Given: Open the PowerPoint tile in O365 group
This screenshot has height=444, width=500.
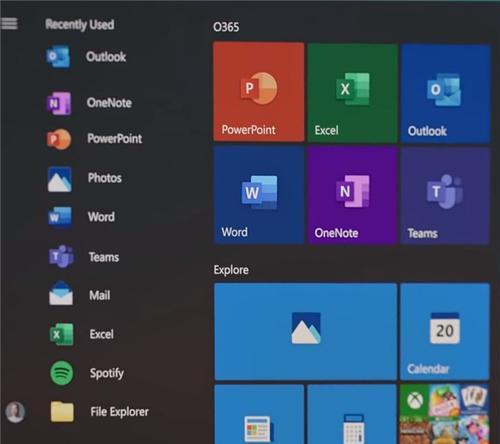Looking at the screenshot, I should [x=259, y=92].
